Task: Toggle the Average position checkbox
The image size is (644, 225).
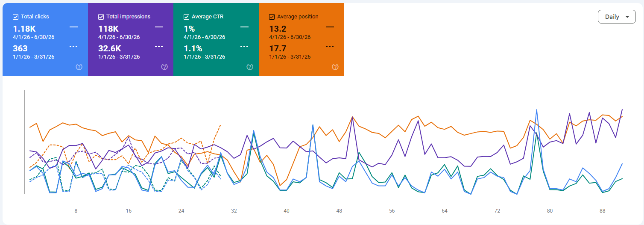Action: pos(272,17)
